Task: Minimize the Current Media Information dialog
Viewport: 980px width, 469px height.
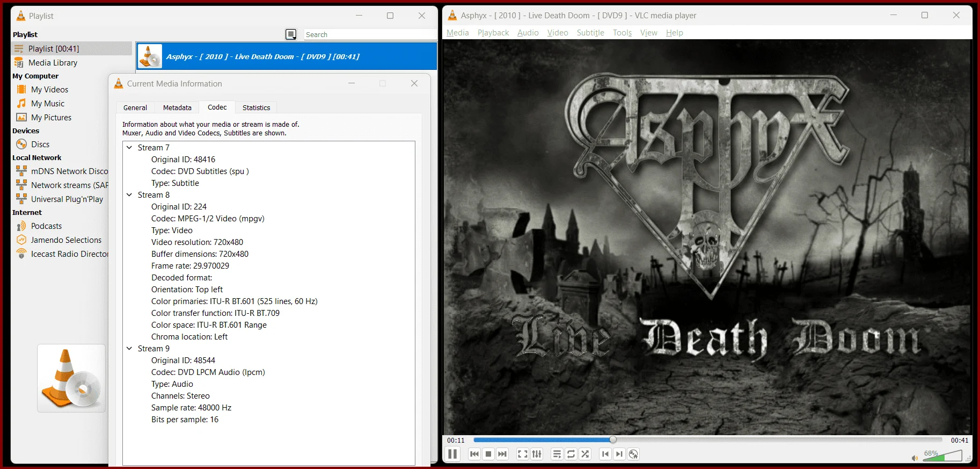Action: (352, 83)
